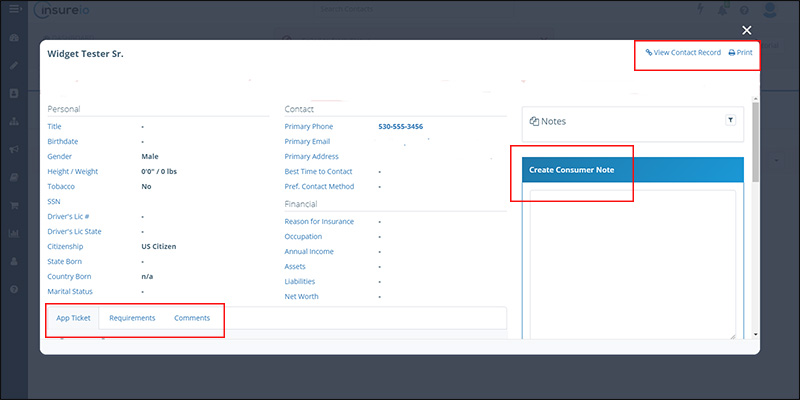Viewport: 800px width, 400px height.
Task: Click the Pref. Contact Method label
Action: tap(319, 186)
